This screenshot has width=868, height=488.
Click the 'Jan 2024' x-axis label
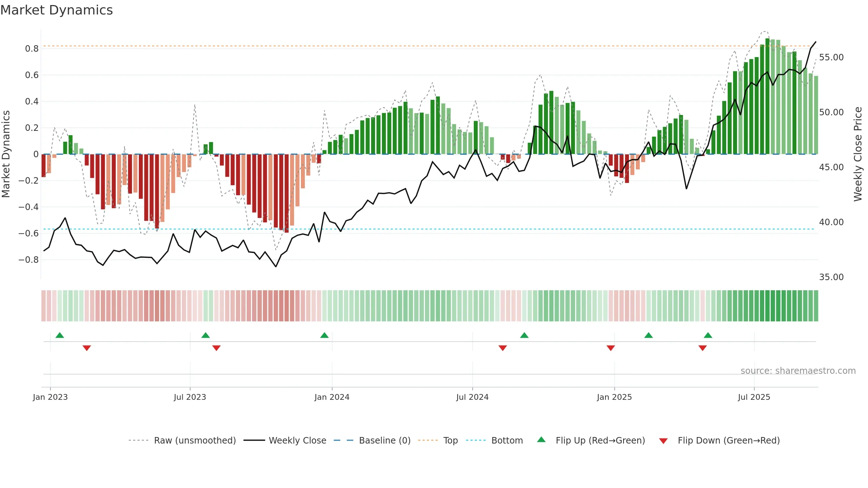point(332,397)
